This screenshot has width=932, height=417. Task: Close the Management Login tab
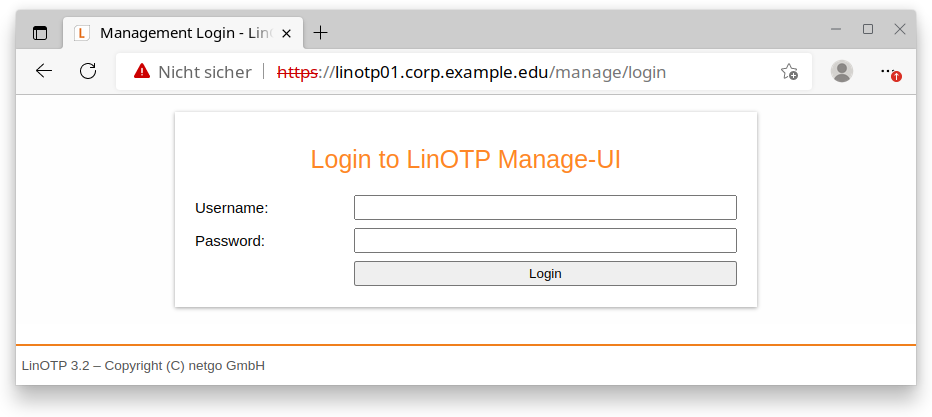click(286, 33)
